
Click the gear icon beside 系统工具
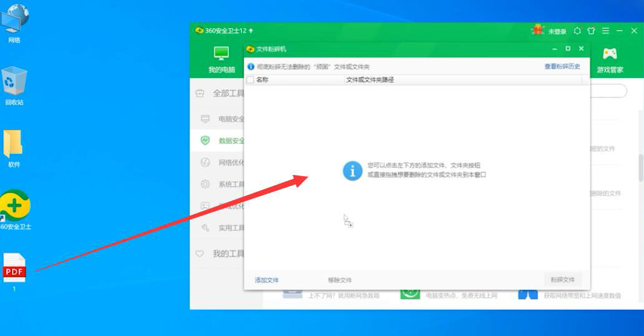point(205,184)
